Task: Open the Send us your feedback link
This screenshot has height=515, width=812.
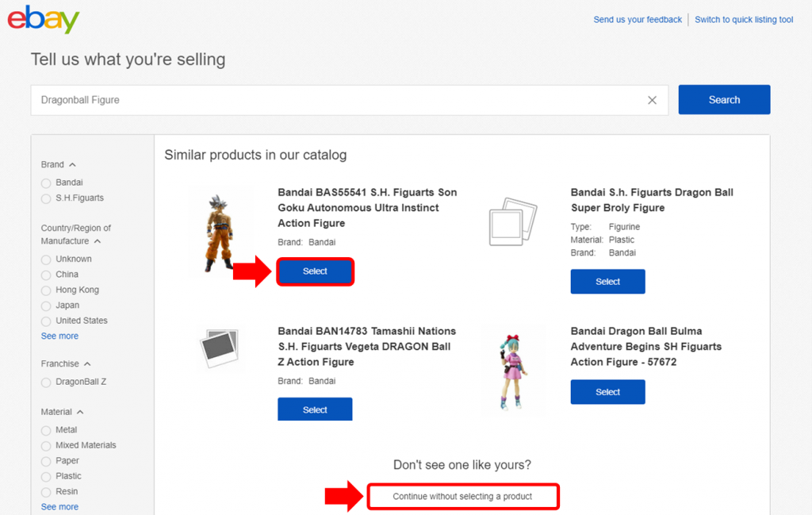Action: click(x=638, y=20)
